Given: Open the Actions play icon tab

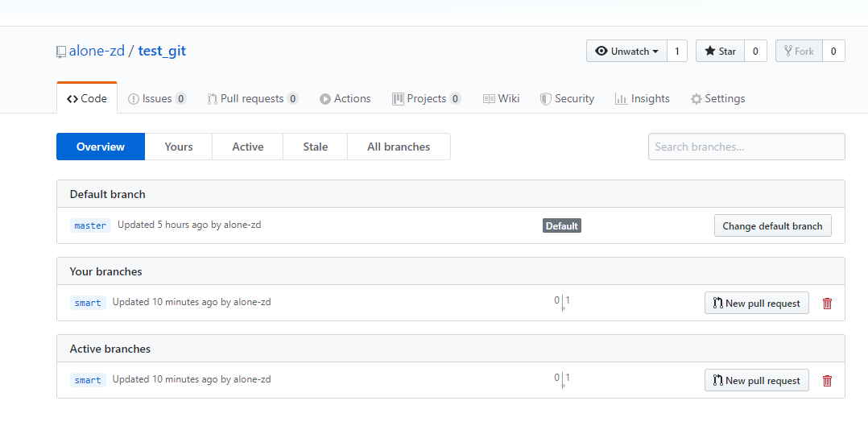Looking at the screenshot, I should tap(345, 98).
